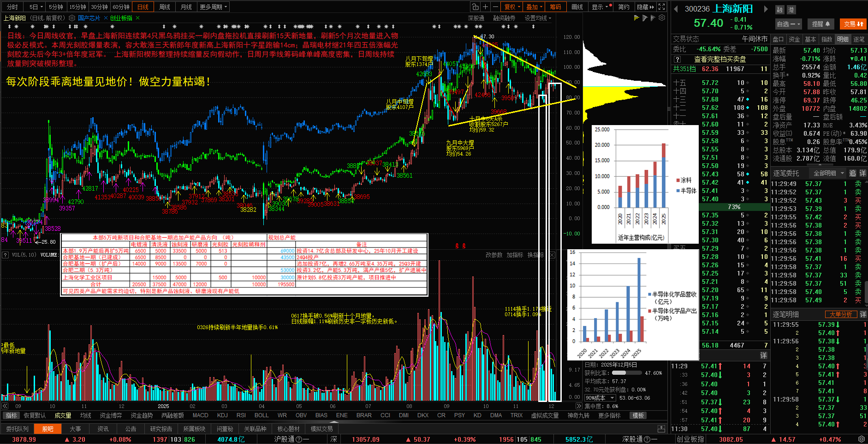The width and height of the screenshot is (868, 444).
Task: Open settings gear in the bottom status bar
Action: click(x=861, y=439)
